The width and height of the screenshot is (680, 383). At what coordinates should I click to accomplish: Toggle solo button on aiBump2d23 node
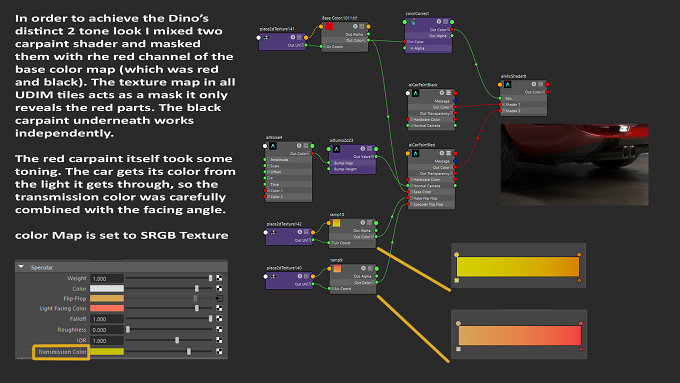tap(363, 149)
